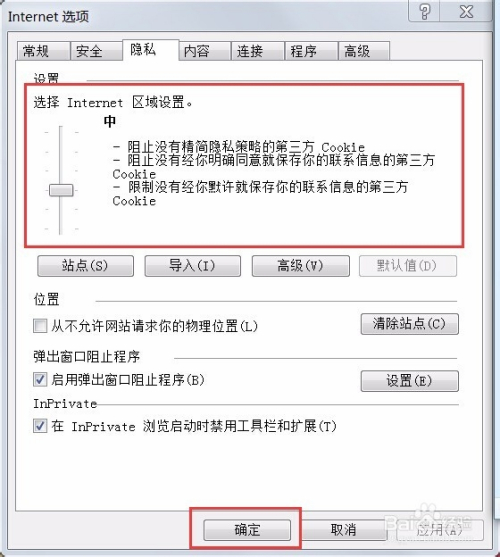500x557 pixels.
Task: Toggle InPrivate 禁用工具栏和扩展 checkbox
Action: coord(40,426)
